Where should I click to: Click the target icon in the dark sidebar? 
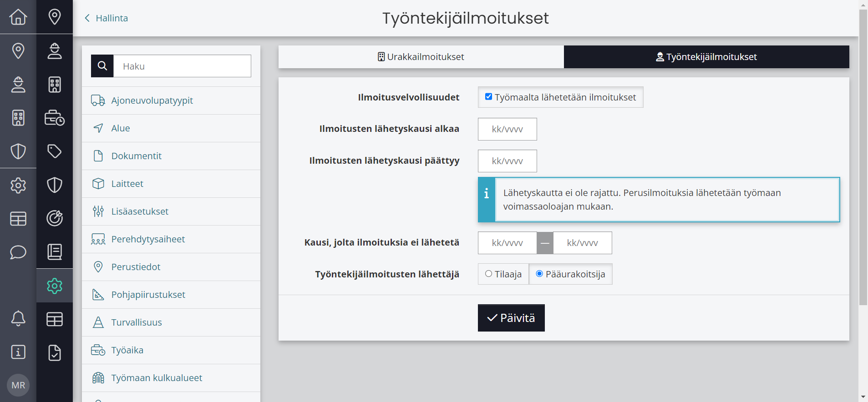coord(55,218)
